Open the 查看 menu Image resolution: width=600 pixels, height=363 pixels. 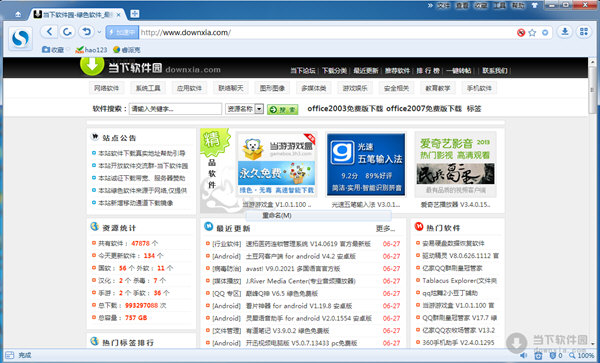462,5
